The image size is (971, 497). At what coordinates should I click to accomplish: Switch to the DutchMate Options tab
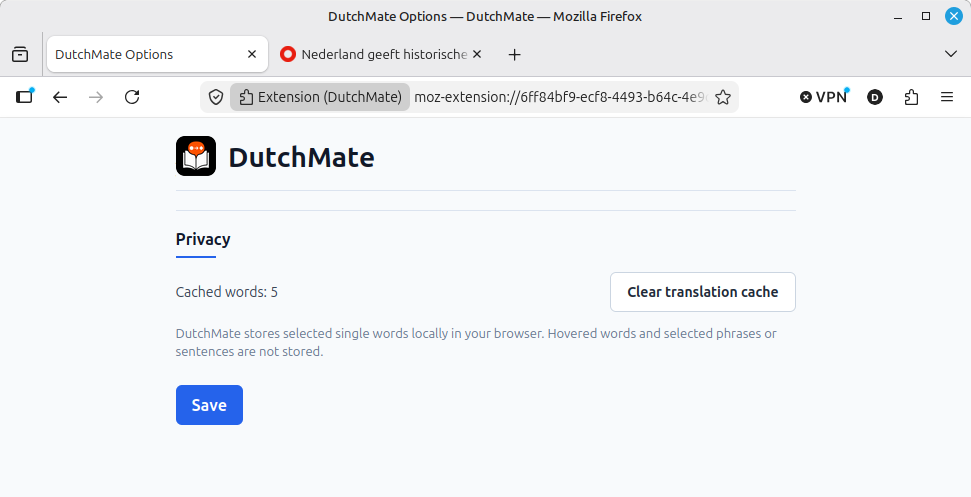pos(157,54)
